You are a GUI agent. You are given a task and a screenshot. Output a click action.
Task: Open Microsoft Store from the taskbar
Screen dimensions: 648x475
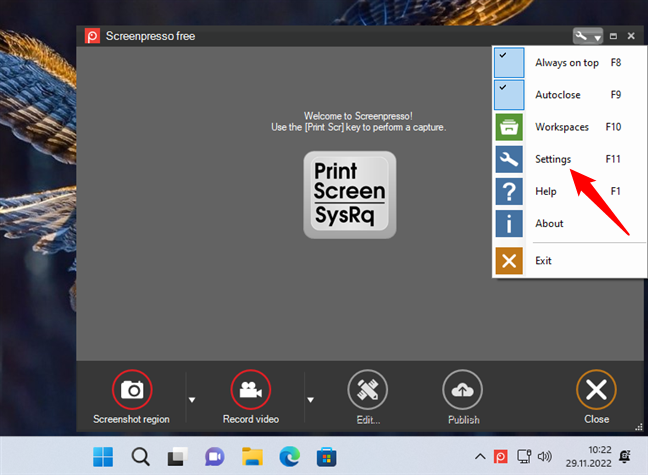pyautogui.click(x=326, y=457)
